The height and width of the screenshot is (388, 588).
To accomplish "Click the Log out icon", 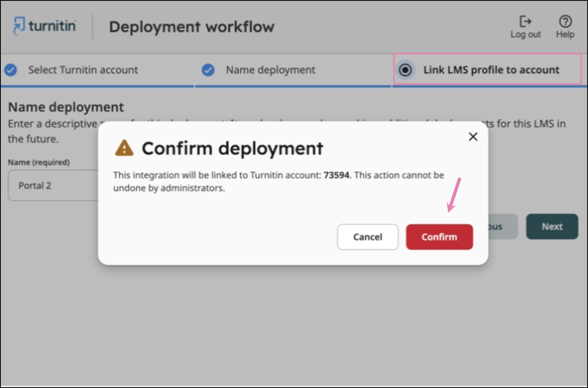I will coord(525,21).
